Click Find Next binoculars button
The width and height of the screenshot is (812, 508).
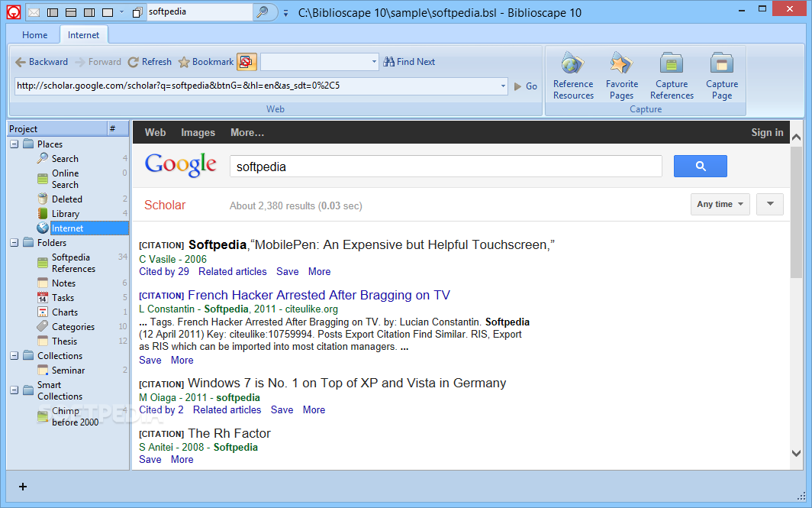409,62
